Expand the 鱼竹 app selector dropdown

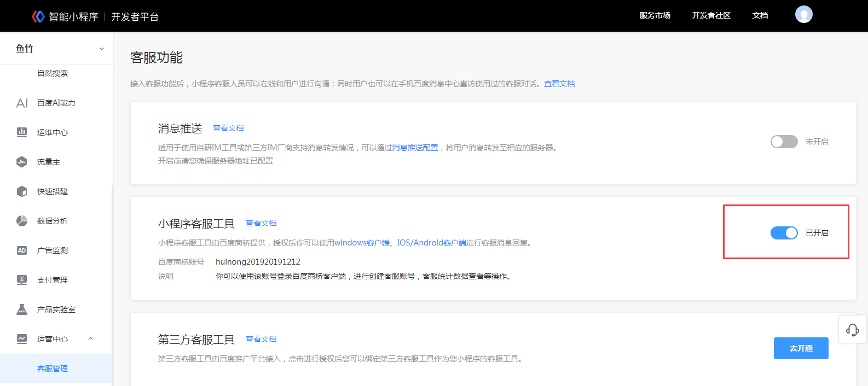pyautogui.click(x=101, y=49)
